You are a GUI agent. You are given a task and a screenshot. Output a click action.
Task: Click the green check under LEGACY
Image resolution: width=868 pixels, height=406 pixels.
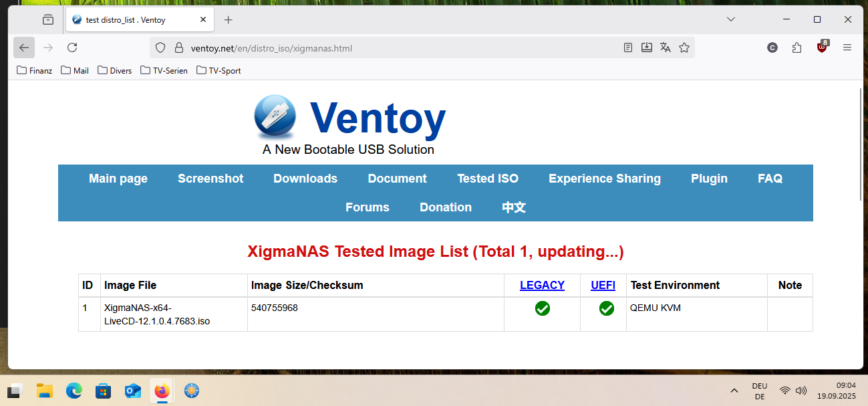[x=543, y=308]
